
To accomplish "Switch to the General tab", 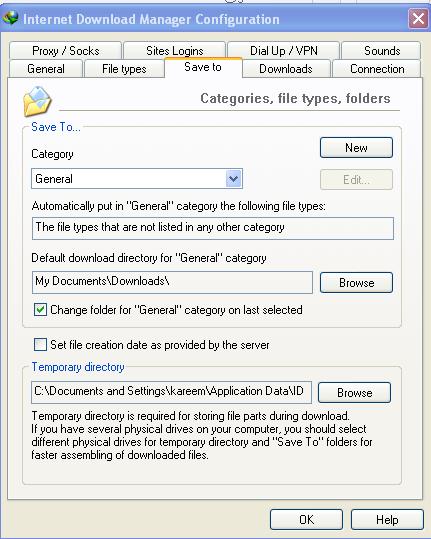I will pos(46,69).
